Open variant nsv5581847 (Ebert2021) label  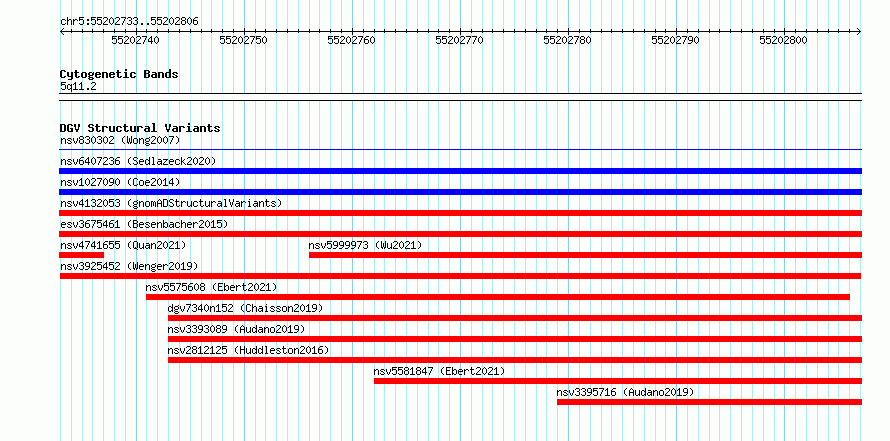click(x=439, y=372)
